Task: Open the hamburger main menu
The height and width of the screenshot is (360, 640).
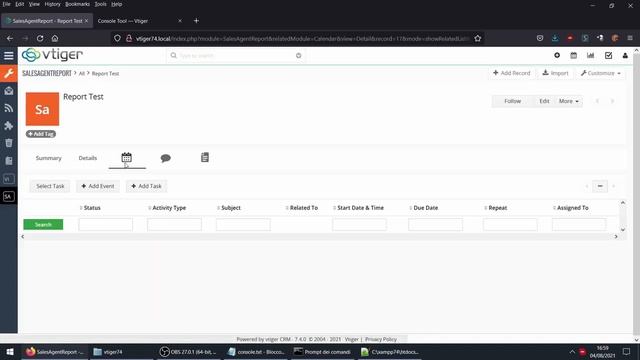Action: pyautogui.click(x=9, y=56)
